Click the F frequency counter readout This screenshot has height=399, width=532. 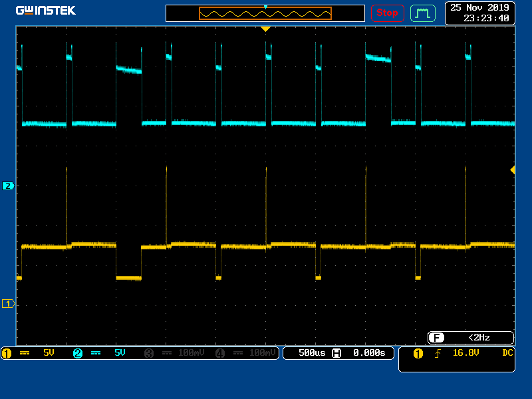click(x=470, y=338)
